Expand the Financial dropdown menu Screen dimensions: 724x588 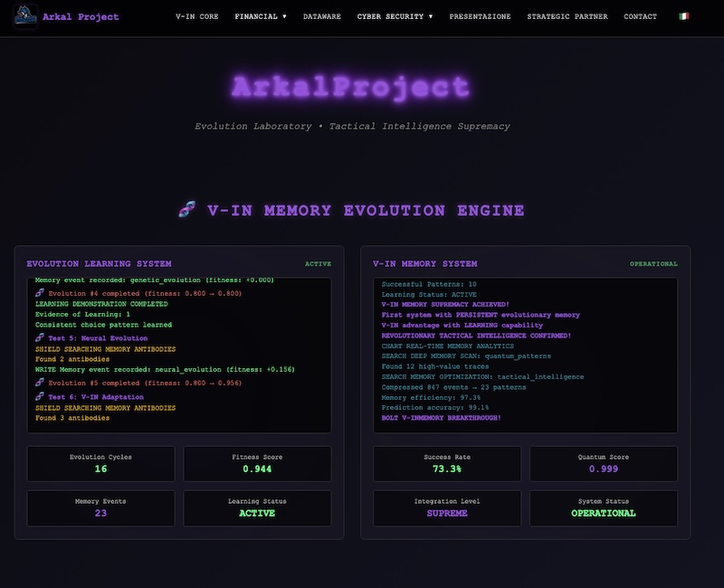pyautogui.click(x=261, y=16)
